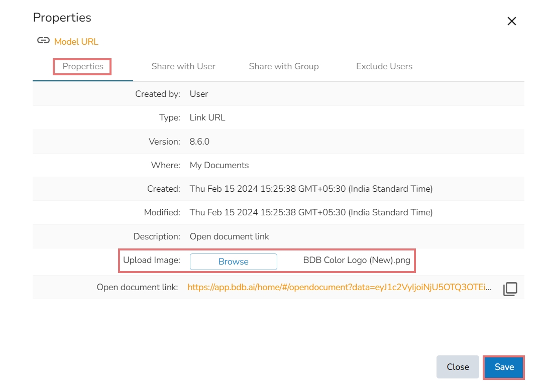Click the Description value 'Open document link'

coord(230,236)
